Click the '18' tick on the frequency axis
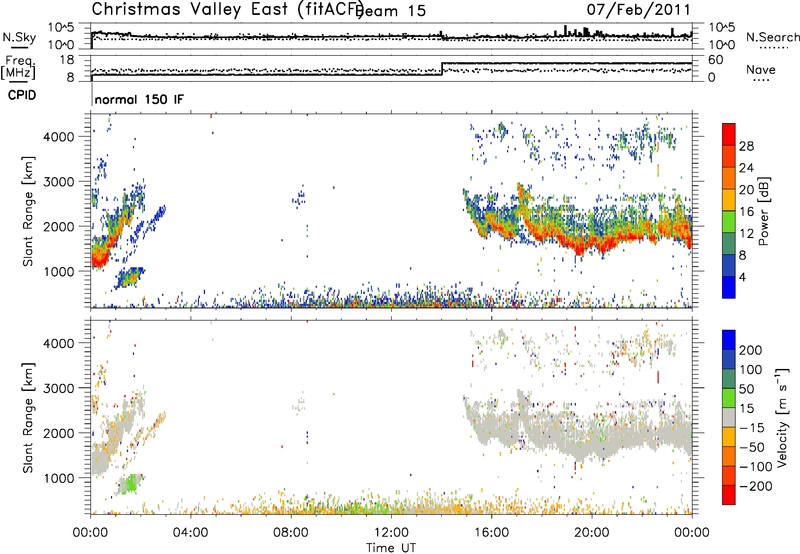 (x=67, y=60)
